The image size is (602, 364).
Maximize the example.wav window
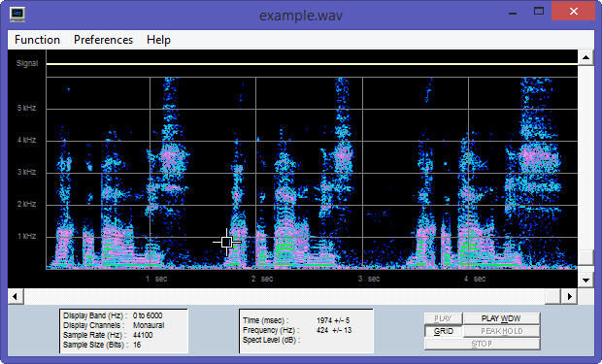click(539, 12)
